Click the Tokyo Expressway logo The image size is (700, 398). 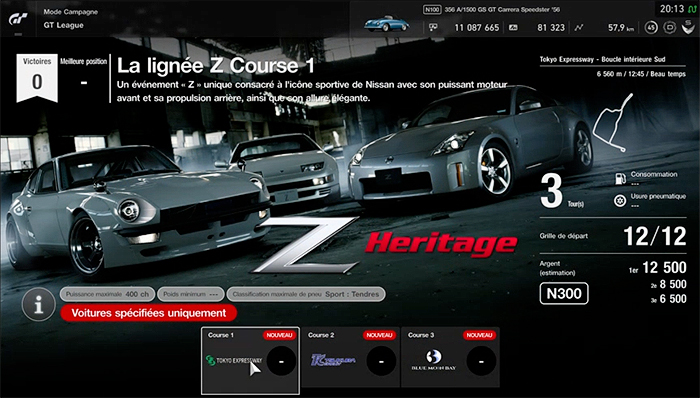[x=234, y=360]
